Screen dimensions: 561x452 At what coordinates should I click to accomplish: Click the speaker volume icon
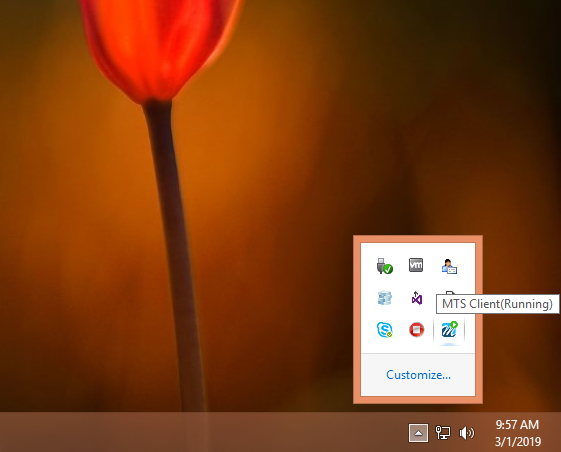tap(467, 433)
